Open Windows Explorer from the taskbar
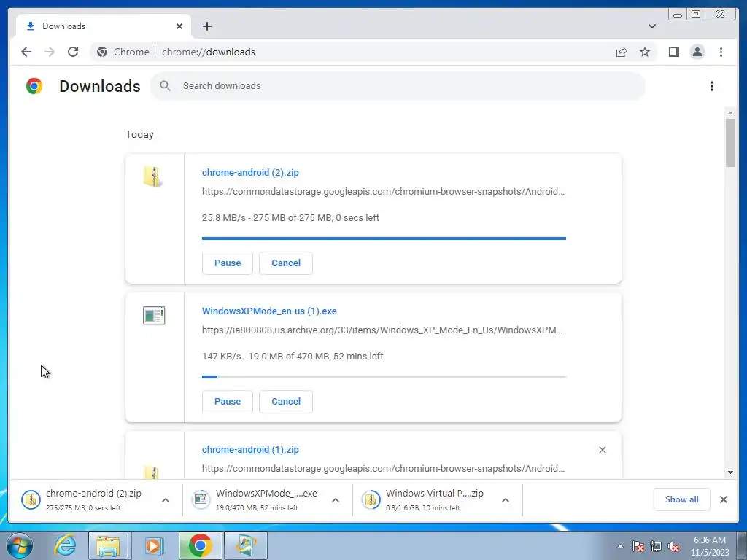Image resolution: width=747 pixels, height=560 pixels. (x=108, y=545)
